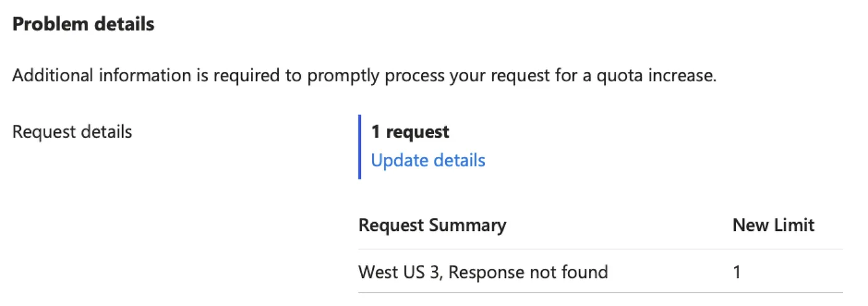Open the Update details link
The height and width of the screenshot is (306, 868).
[428, 160]
